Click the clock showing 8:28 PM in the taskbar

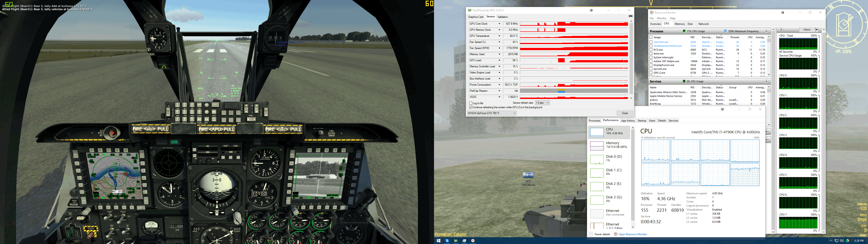tap(859, 241)
